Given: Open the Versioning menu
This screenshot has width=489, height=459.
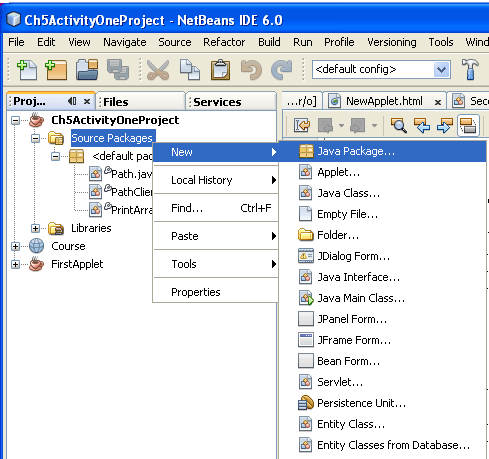Looking at the screenshot, I should point(392,42).
